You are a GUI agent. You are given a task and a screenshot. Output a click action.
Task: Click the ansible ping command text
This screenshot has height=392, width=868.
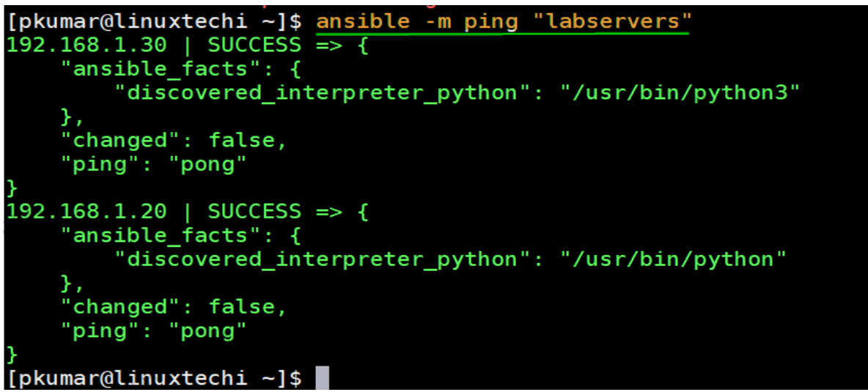tap(502, 21)
